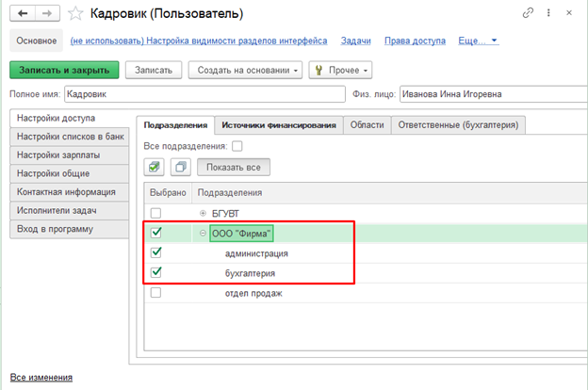This screenshot has height=390, width=588.
Task: Select the бухгалтерия row name
Action: click(x=250, y=273)
